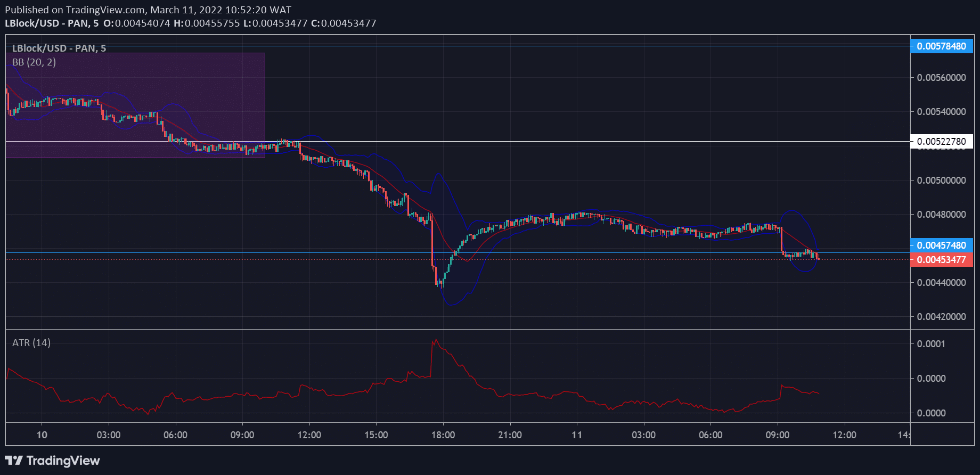Click the 0.00457480 blue price label
This screenshot has width=980, height=475.
941,245
